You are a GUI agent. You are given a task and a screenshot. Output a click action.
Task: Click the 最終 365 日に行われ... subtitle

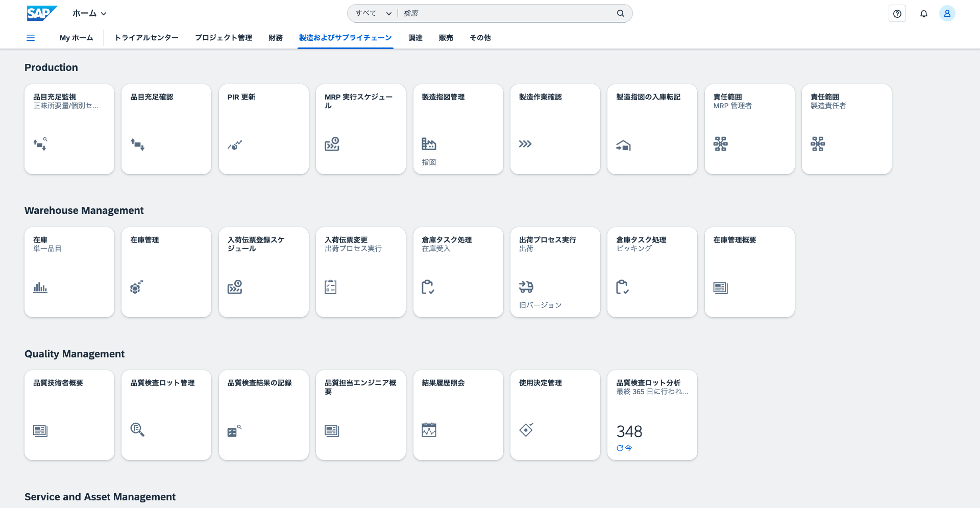652,392
